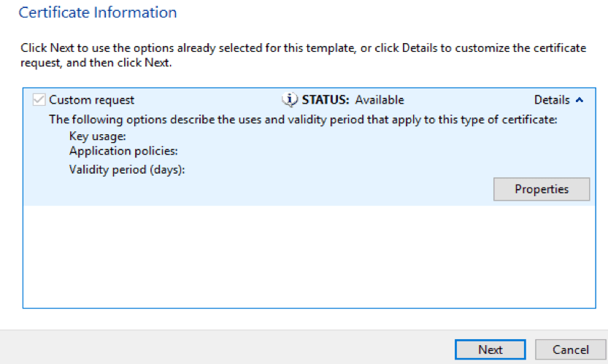The width and height of the screenshot is (608, 364).
Task: Click the Certificate Information heading
Action: [x=98, y=12]
